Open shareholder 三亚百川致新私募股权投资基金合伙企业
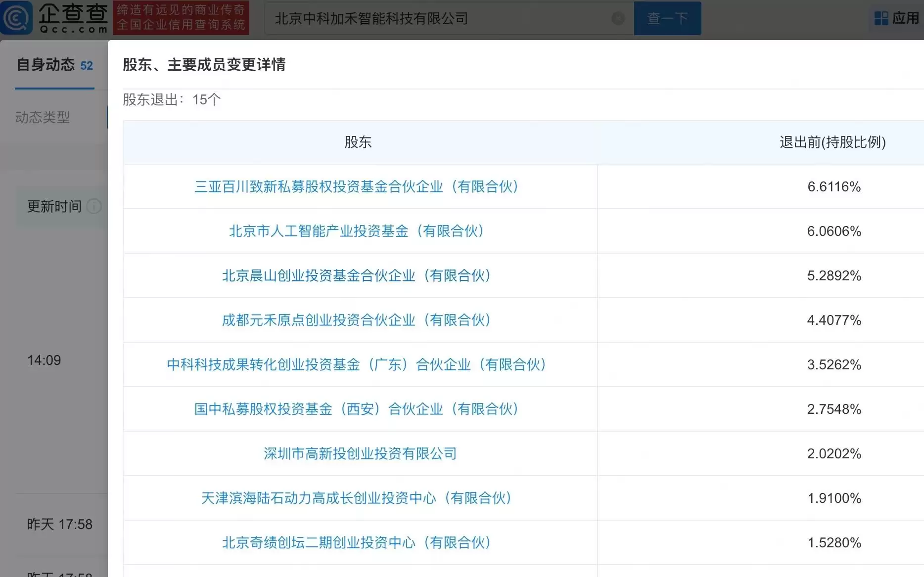Image resolution: width=924 pixels, height=577 pixels. (356, 186)
